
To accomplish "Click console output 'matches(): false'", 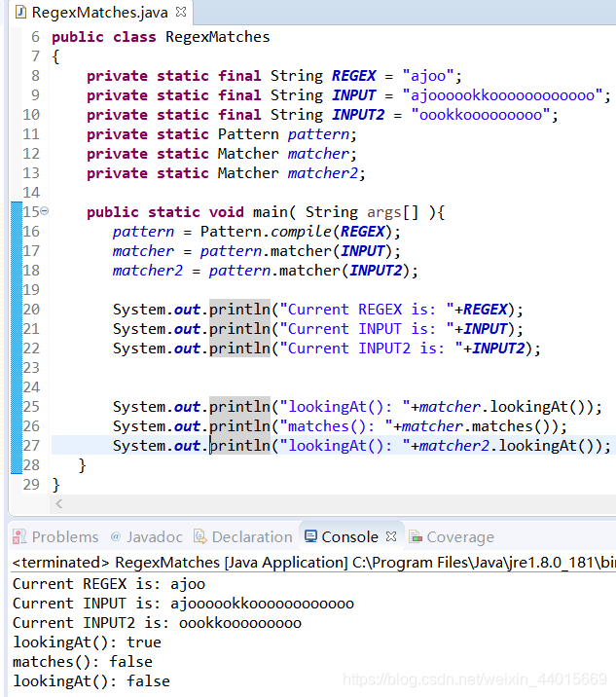I will tap(83, 662).
